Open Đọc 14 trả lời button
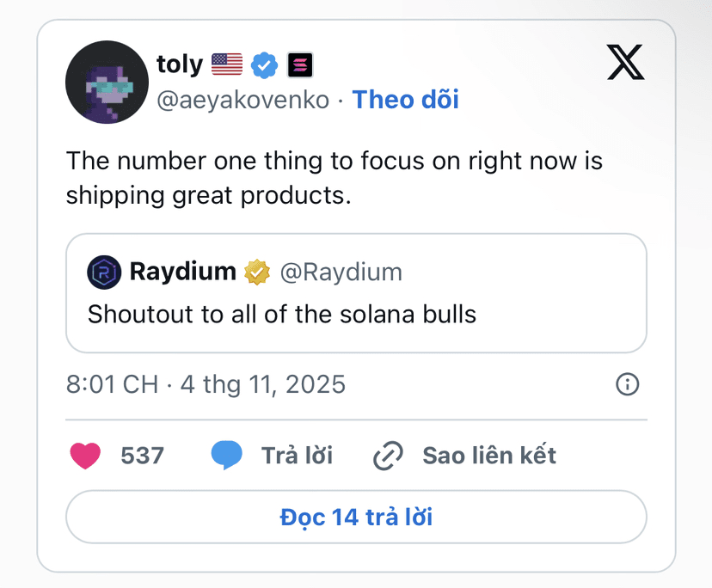The height and width of the screenshot is (588, 712). [357, 517]
